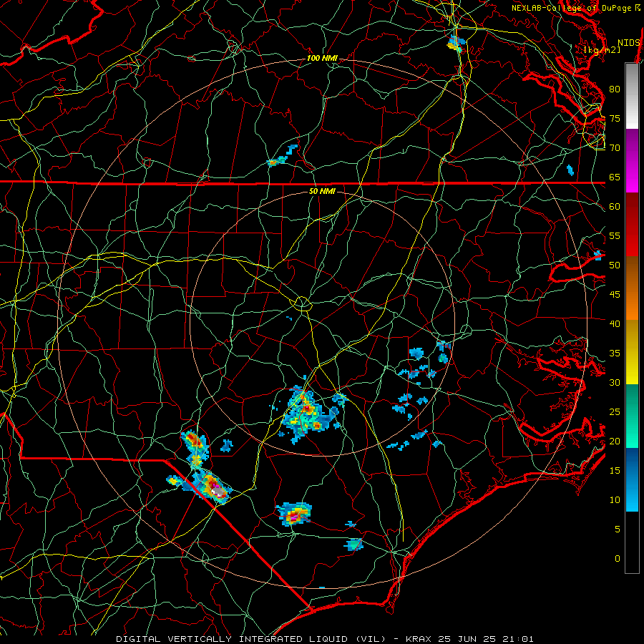644x644 pixels.
Task: Click the 50 value on the VIL scale
Action: coord(615,265)
